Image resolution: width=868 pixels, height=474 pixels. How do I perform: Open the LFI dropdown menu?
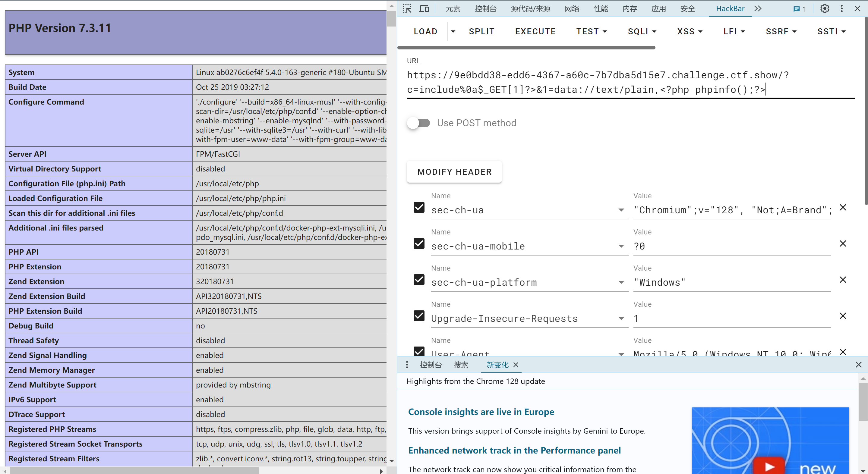734,31
